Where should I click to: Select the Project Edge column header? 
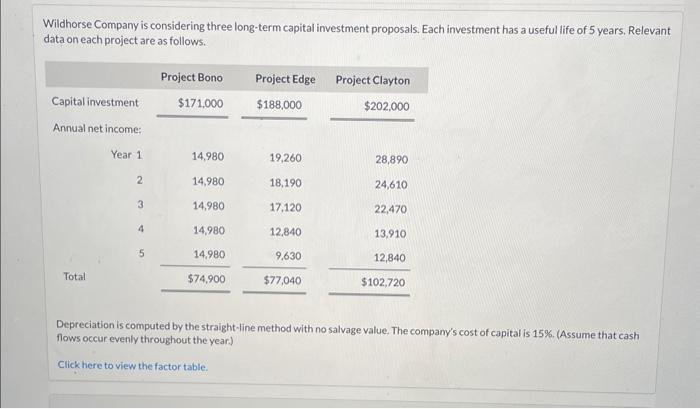point(285,79)
